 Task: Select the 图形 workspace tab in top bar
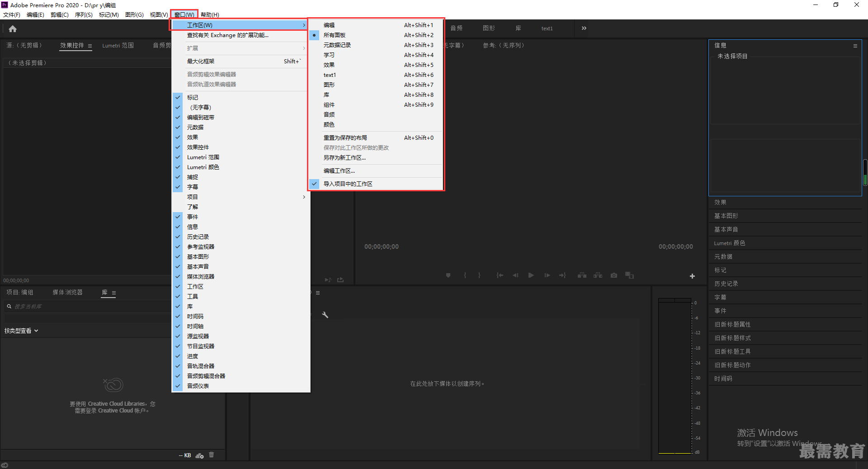(489, 28)
